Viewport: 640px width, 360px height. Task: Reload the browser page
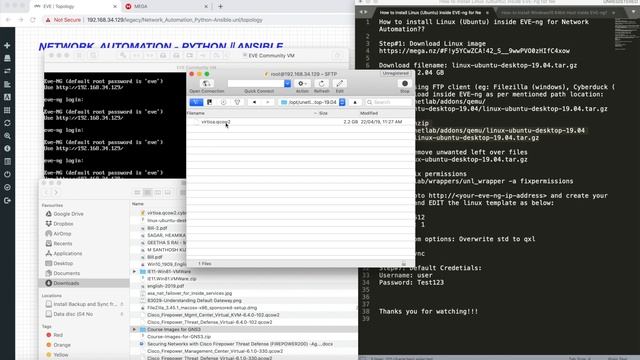(x=33, y=20)
